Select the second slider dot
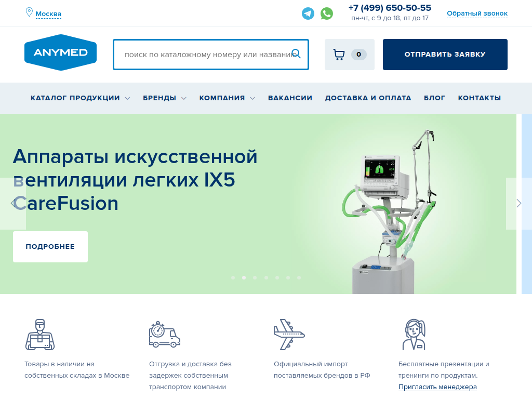532x399 pixels. click(244, 277)
